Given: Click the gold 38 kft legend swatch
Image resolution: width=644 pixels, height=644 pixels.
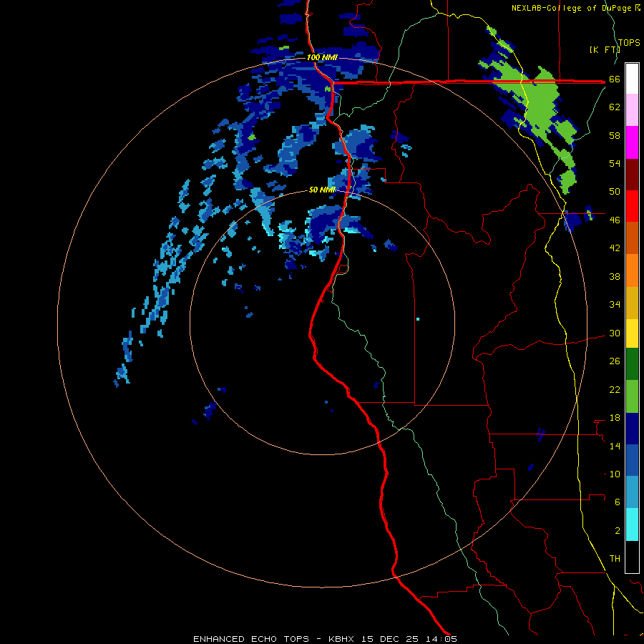Looking at the screenshot, I should pyautogui.click(x=632, y=302).
